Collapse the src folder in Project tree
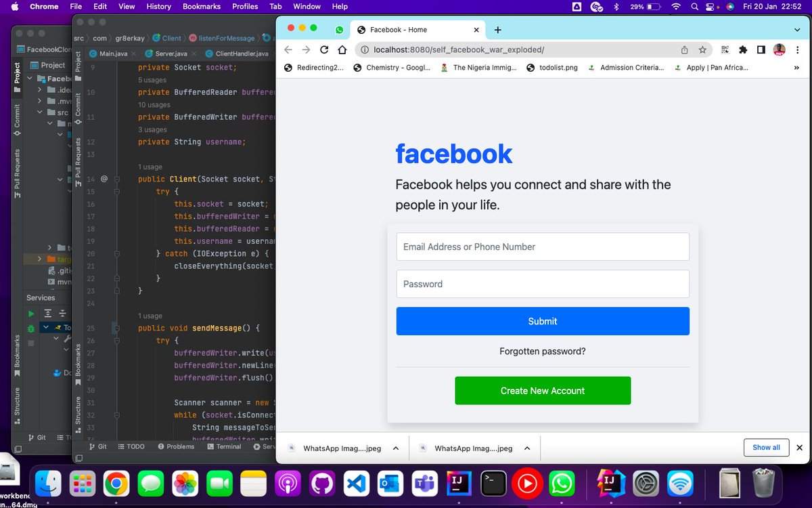Screen dimensions: 812x508 point(39,112)
